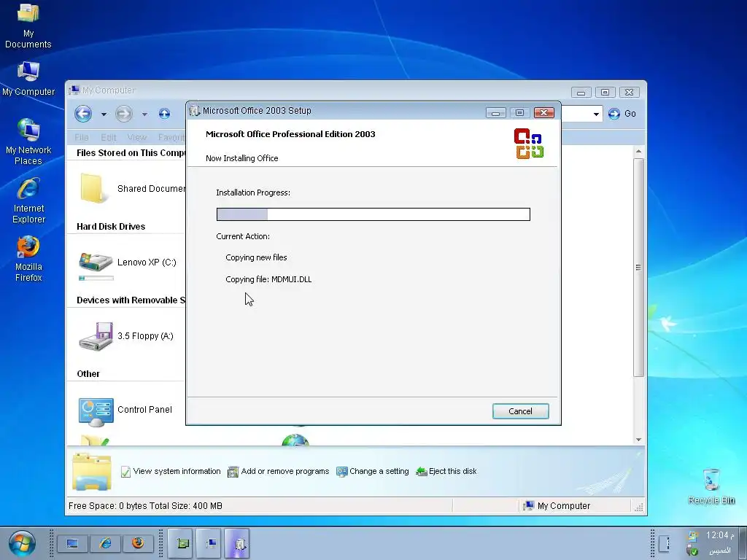Image resolution: width=747 pixels, height=560 pixels.
Task: Click Add or remove programs link
Action: click(278, 472)
